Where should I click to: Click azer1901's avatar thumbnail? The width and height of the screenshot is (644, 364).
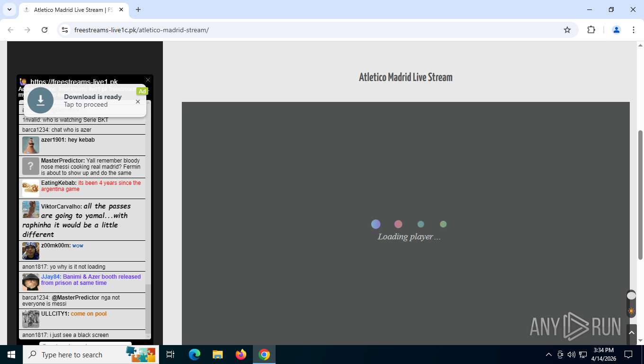pyautogui.click(x=31, y=145)
